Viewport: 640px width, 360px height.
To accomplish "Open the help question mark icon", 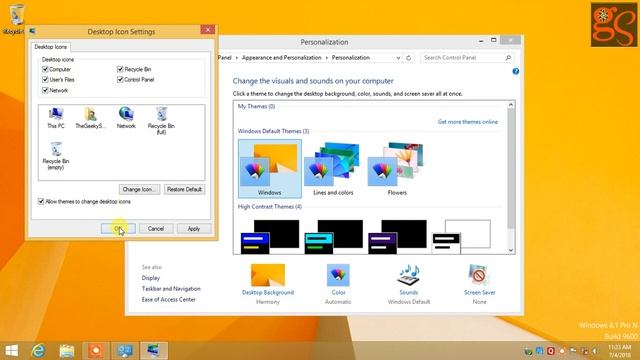I will coord(516,71).
